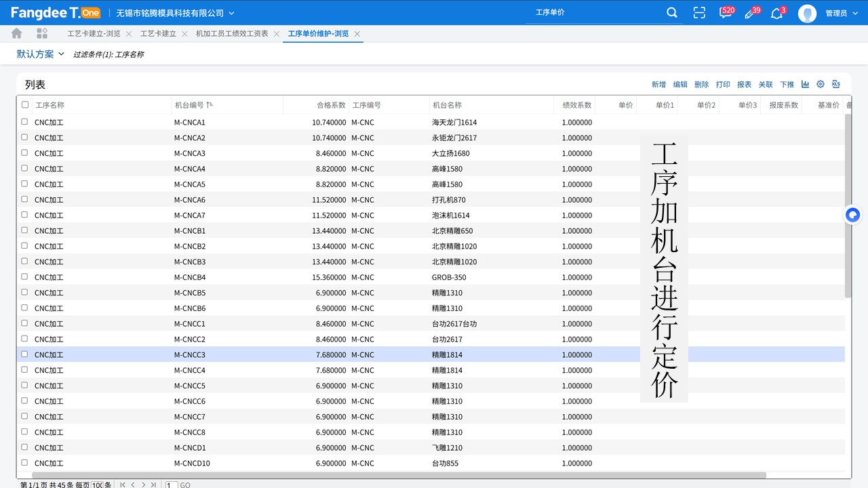Click the 打印 button
The height and width of the screenshot is (488, 868).
pyautogui.click(x=723, y=85)
